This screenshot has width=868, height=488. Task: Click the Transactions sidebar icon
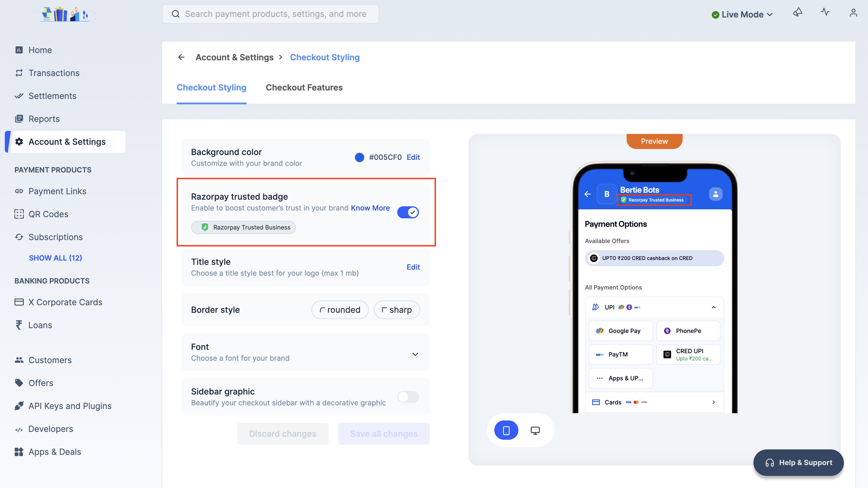click(19, 73)
